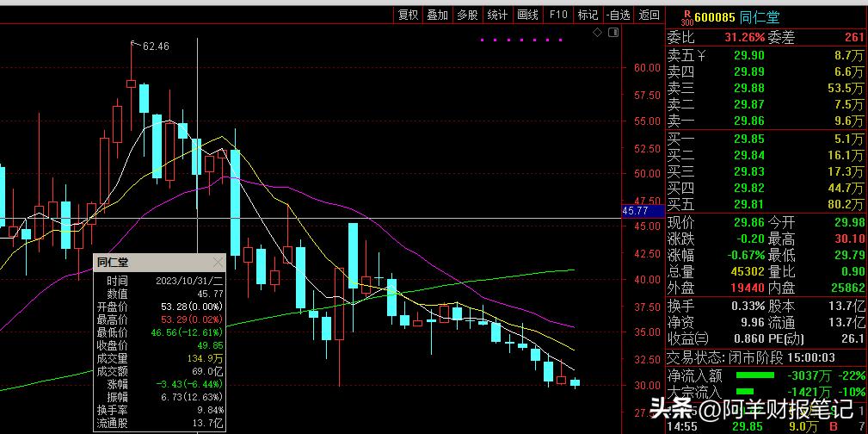The width and height of the screenshot is (868, 434).
Task: Click the 净流入额 amount -3037万
Action: tap(810, 376)
